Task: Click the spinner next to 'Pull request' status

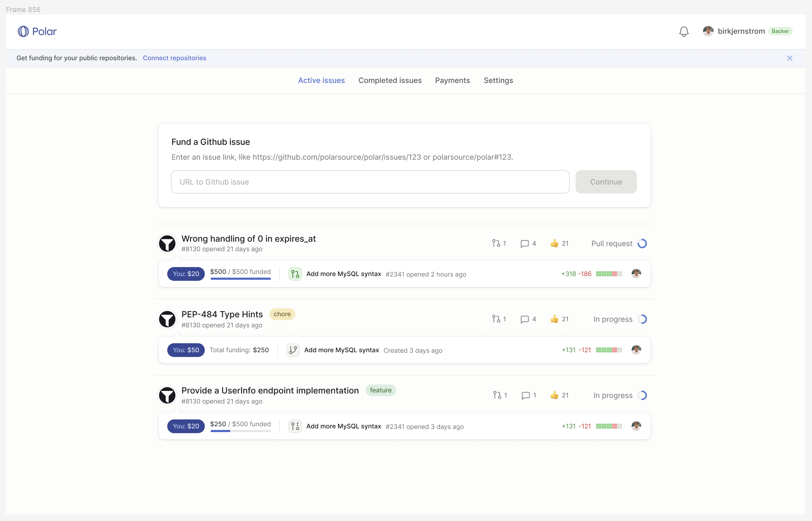Action: click(642, 243)
